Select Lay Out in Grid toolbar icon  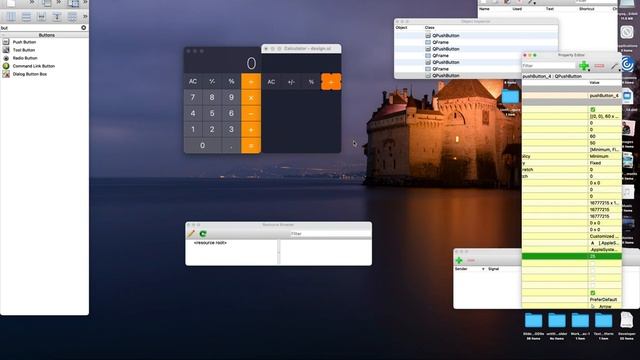click(72, 17)
